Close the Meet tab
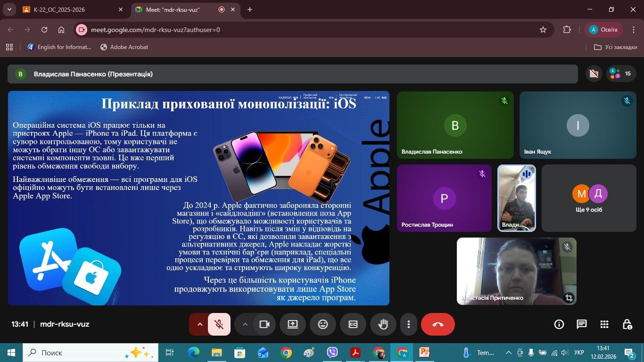644x362 pixels. pos(233,9)
